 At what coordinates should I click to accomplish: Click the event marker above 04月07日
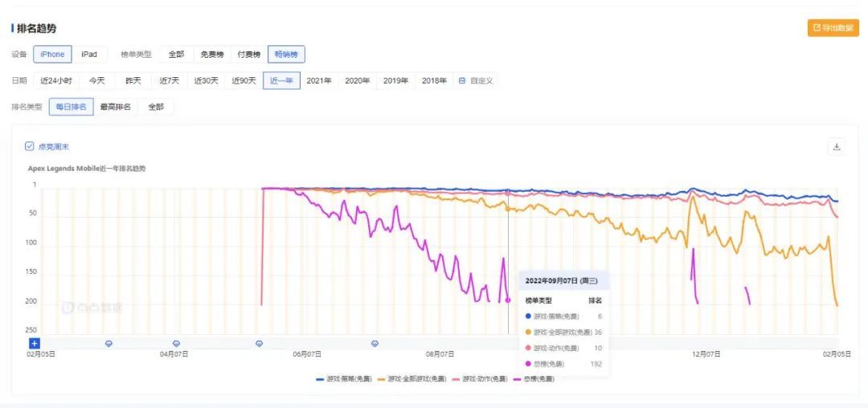click(176, 343)
